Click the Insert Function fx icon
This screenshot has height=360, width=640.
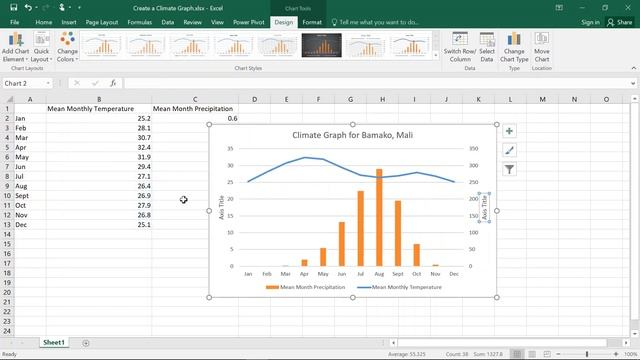tap(113, 83)
